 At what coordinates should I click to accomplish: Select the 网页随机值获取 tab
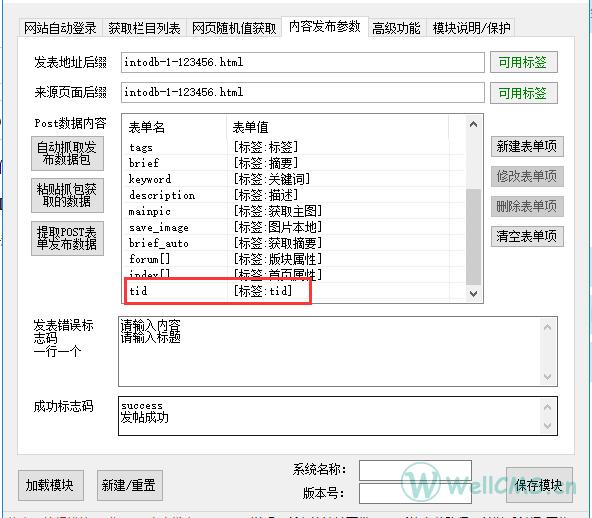pyautogui.click(x=234, y=28)
